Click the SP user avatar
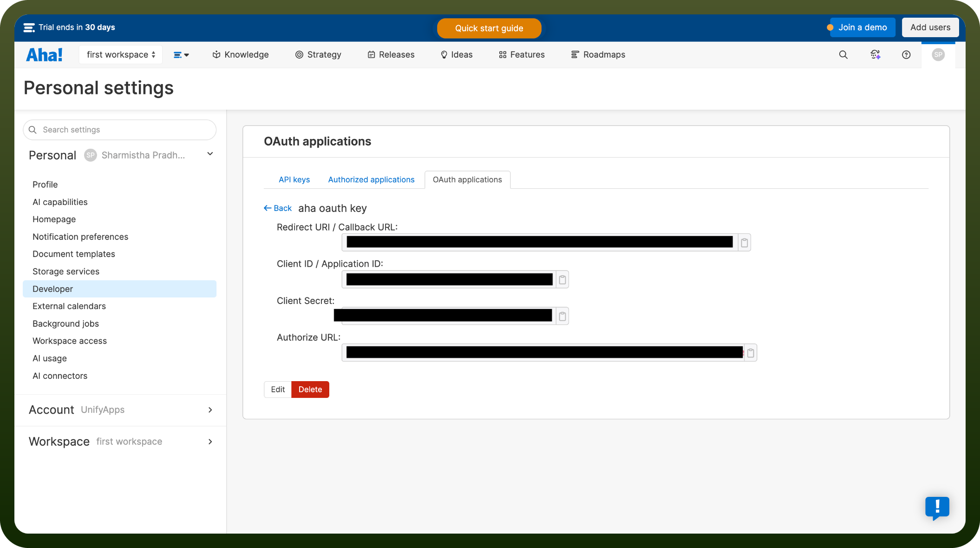 [938, 55]
